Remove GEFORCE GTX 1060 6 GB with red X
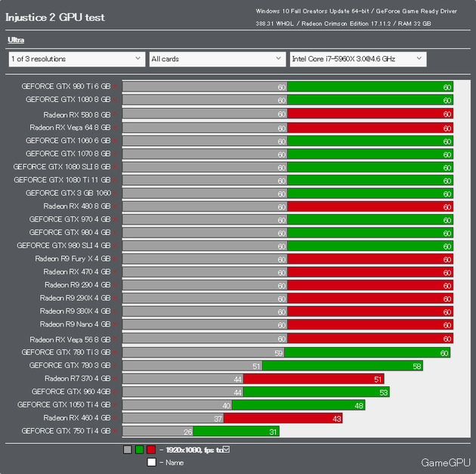476x474 pixels. pos(115,141)
